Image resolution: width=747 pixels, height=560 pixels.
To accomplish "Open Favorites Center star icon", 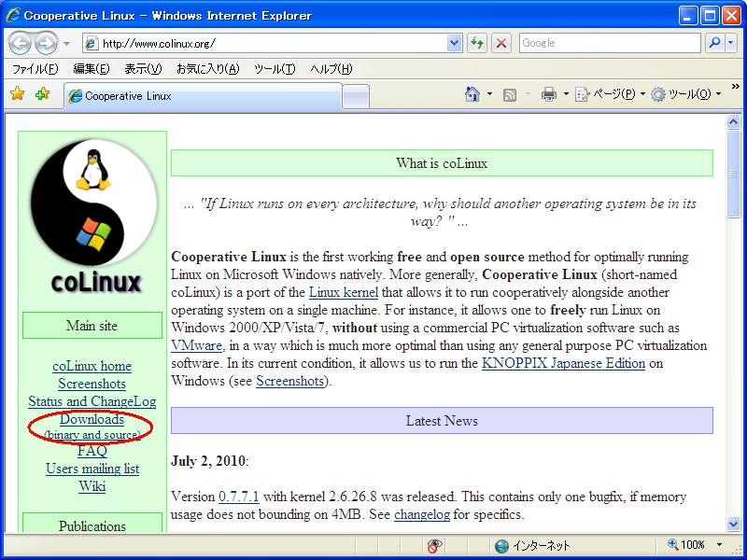I will click(17, 93).
